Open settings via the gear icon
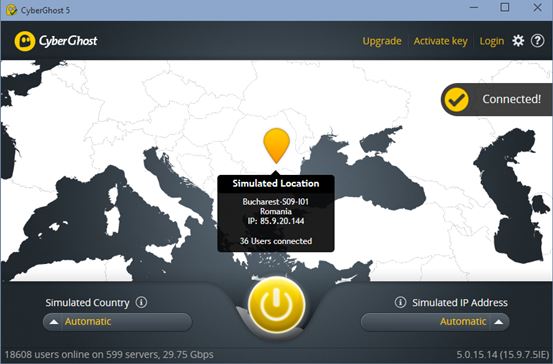This screenshot has width=553, height=364. [x=518, y=41]
